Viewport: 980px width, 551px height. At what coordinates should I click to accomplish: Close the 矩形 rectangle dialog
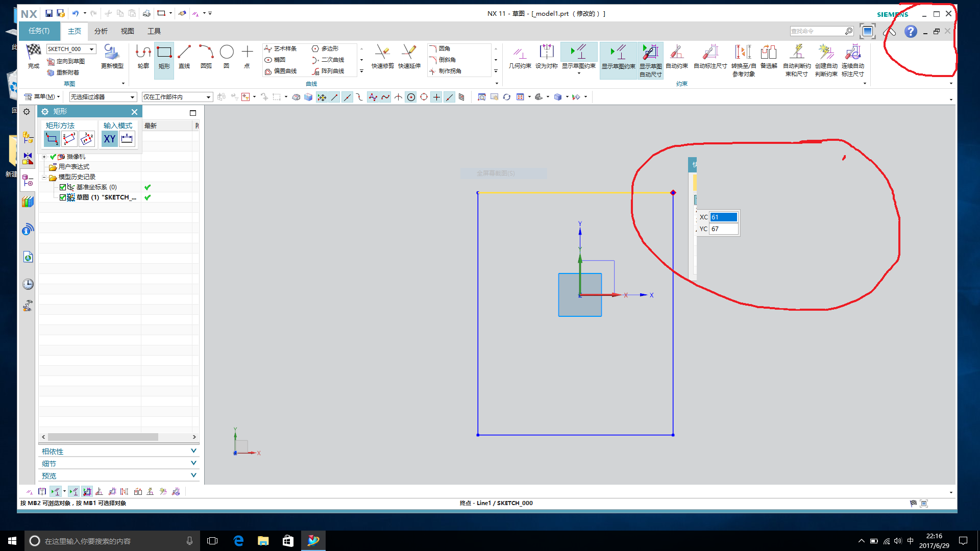pos(134,112)
